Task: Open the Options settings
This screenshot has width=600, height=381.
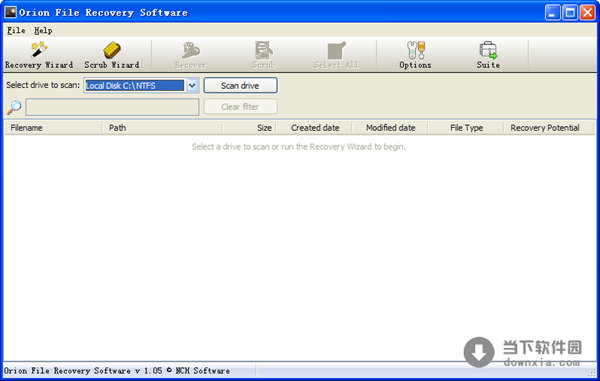Action: (x=415, y=55)
